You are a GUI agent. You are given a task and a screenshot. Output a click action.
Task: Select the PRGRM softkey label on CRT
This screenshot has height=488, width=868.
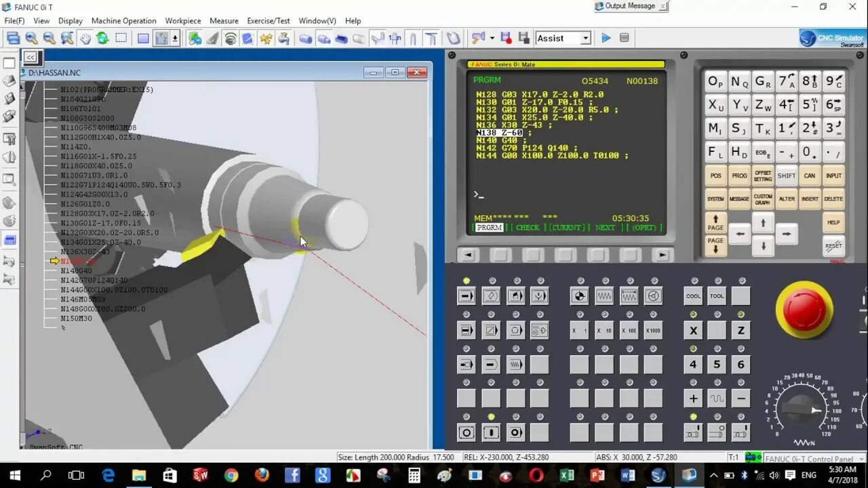point(489,228)
